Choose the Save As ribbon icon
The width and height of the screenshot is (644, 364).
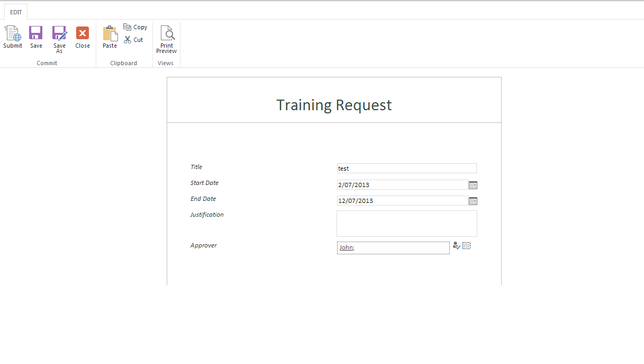pos(59,34)
